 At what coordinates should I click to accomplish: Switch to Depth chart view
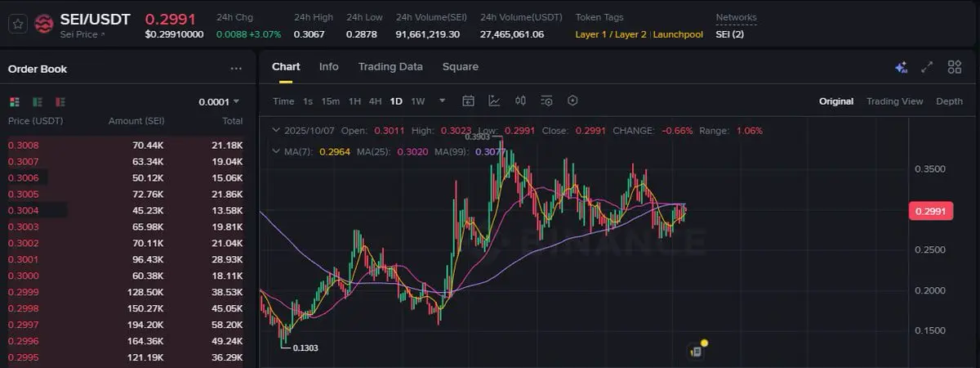tap(949, 101)
